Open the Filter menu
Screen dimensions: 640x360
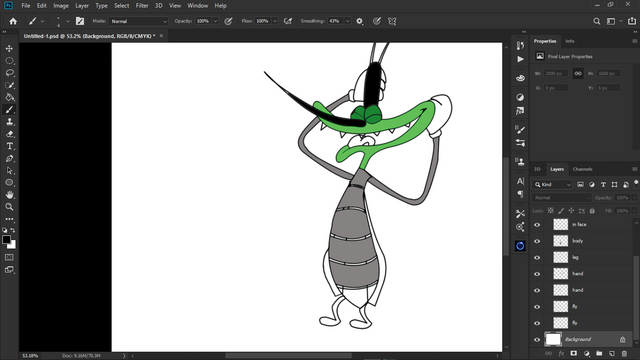142,6
